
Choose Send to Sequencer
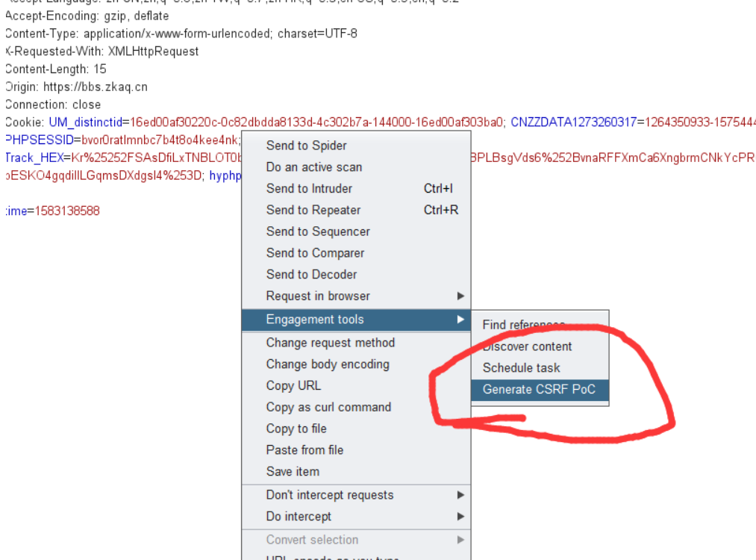click(356, 231)
